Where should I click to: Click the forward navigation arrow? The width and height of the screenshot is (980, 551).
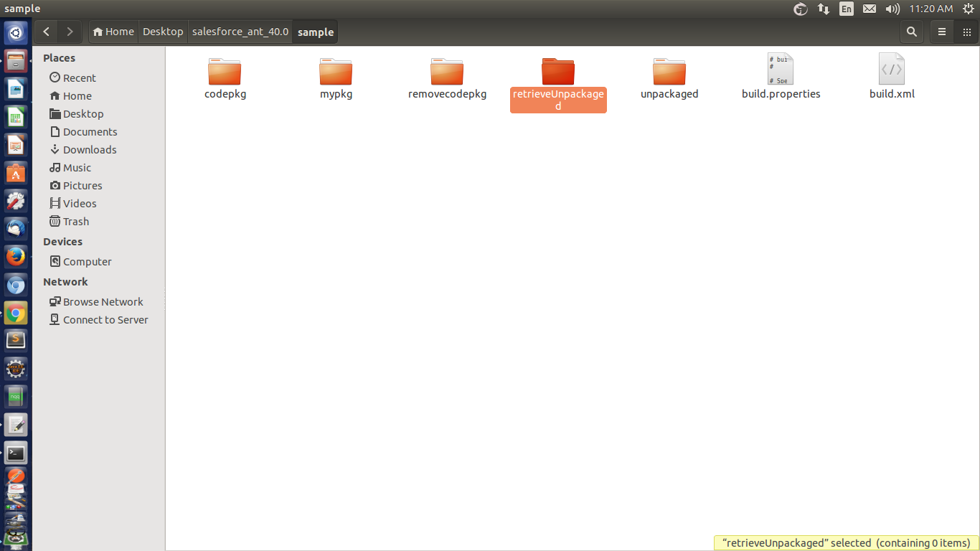[x=70, y=32]
